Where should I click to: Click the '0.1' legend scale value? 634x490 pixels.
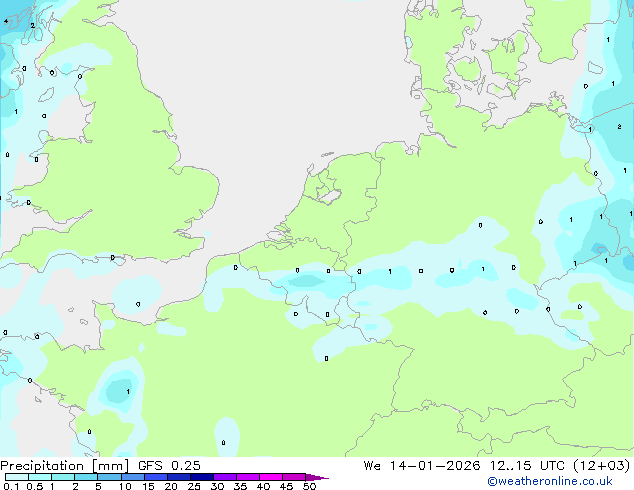click(x=11, y=486)
